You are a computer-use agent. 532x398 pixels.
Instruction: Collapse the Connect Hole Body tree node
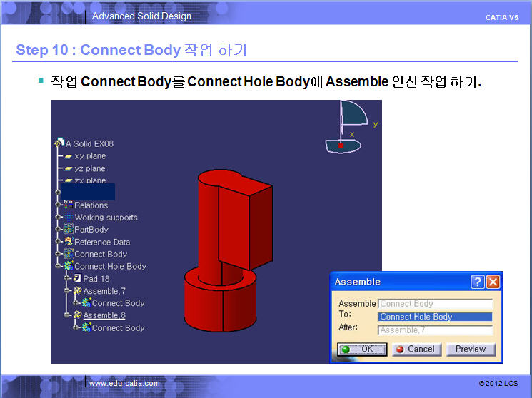[59, 267]
